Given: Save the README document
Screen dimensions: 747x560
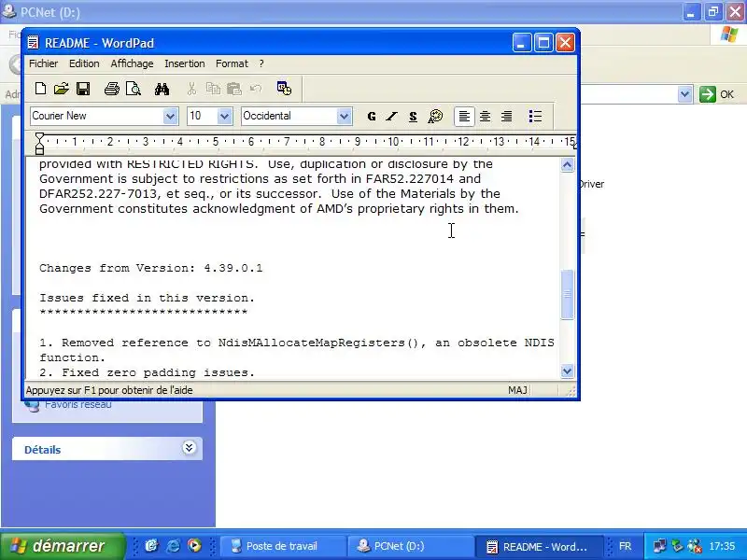Looking at the screenshot, I should [x=83, y=89].
